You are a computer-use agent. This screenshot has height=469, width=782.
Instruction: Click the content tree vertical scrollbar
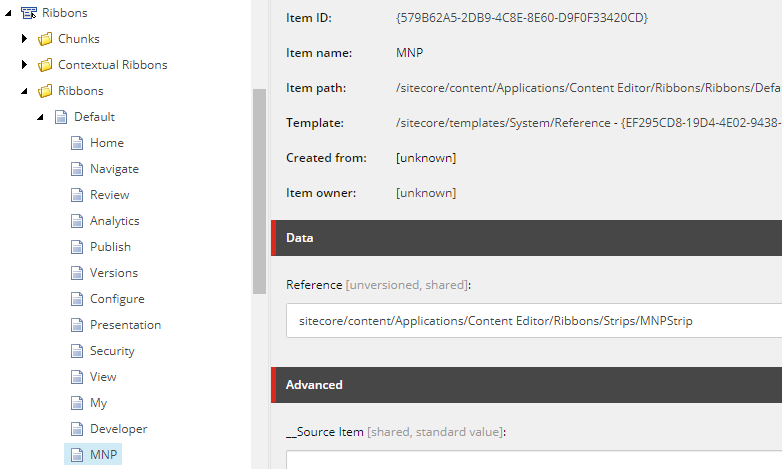pos(259,192)
